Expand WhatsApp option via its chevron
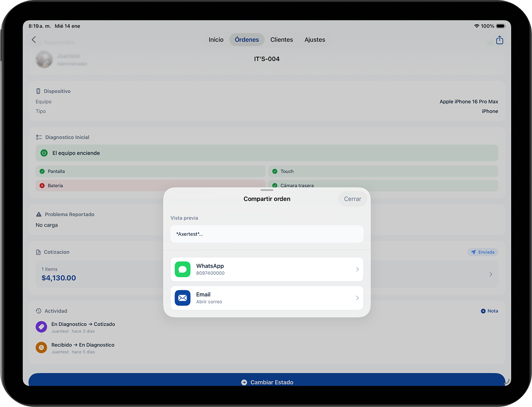 point(357,269)
